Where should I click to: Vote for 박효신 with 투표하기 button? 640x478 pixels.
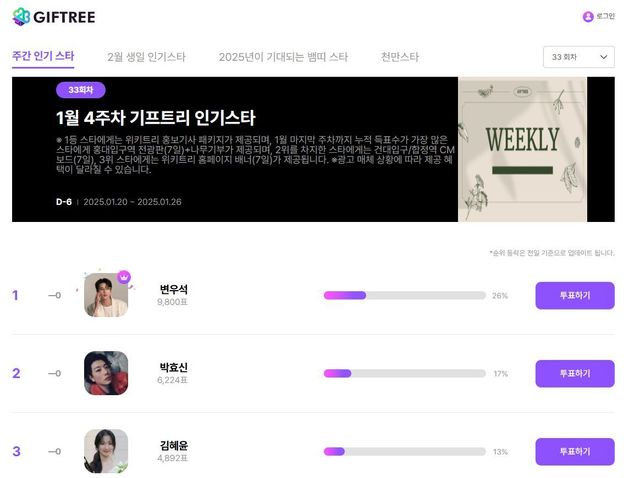[575, 373]
